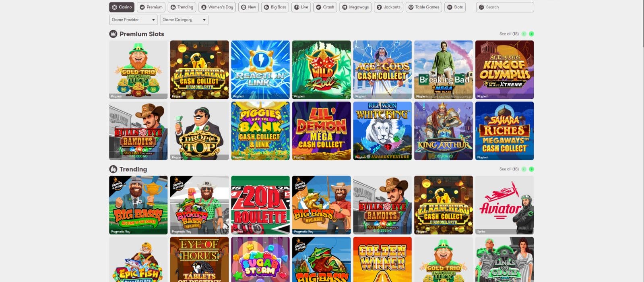Open the Big Bass Splash game

pyautogui.click(x=322, y=205)
